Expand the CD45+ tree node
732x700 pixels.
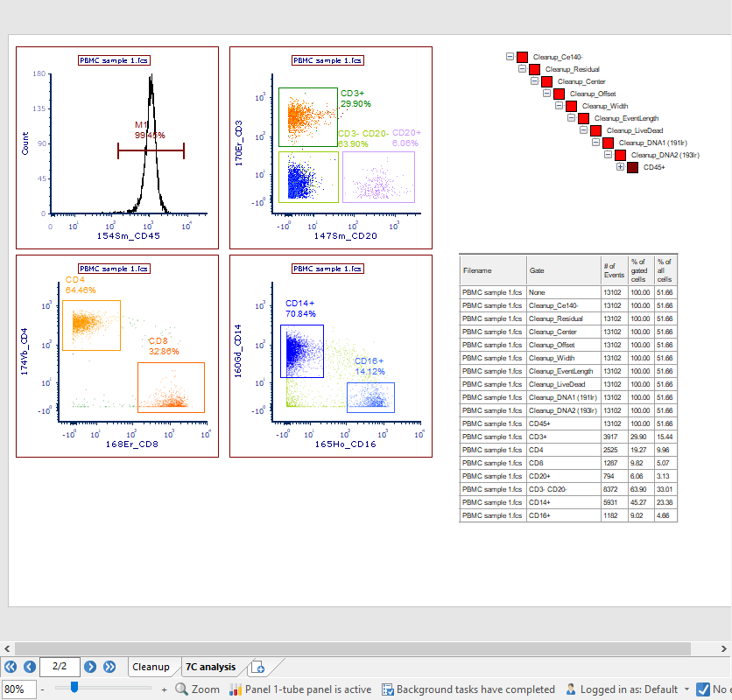coord(620,166)
